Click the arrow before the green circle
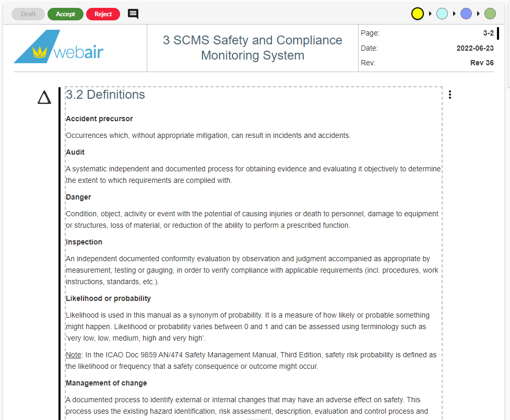Screen dimensions: 510x420 [478, 13]
